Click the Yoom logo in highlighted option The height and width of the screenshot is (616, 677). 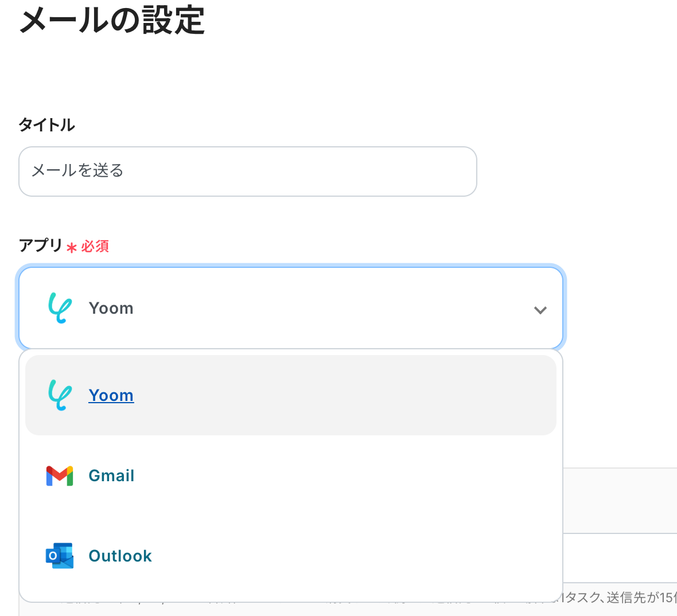click(60, 395)
